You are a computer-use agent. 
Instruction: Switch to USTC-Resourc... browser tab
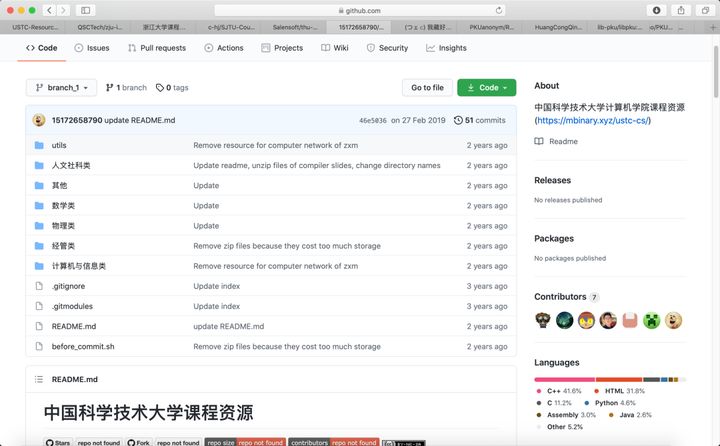click(x=35, y=28)
